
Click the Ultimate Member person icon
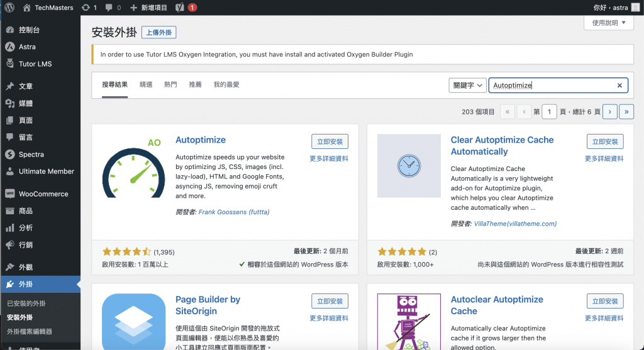coord(10,171)
